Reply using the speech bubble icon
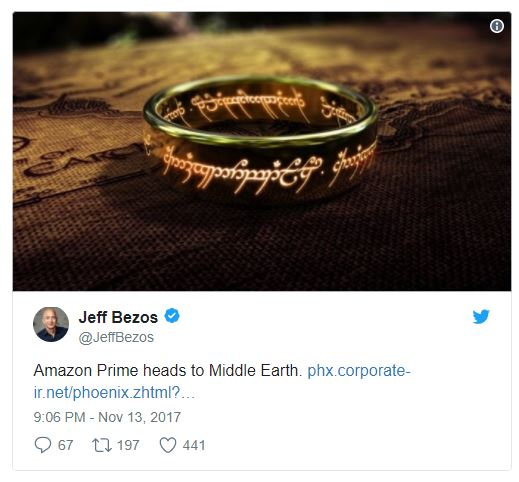519x482 pixels. point(43,445)
